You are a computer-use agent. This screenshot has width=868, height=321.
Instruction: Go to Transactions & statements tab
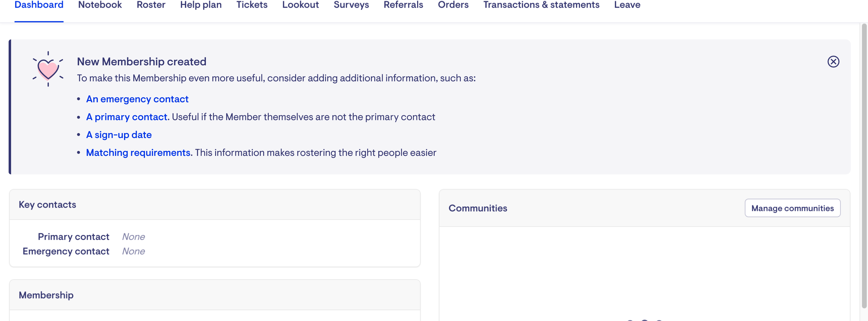pyautogui.click(x=541, y=5)
